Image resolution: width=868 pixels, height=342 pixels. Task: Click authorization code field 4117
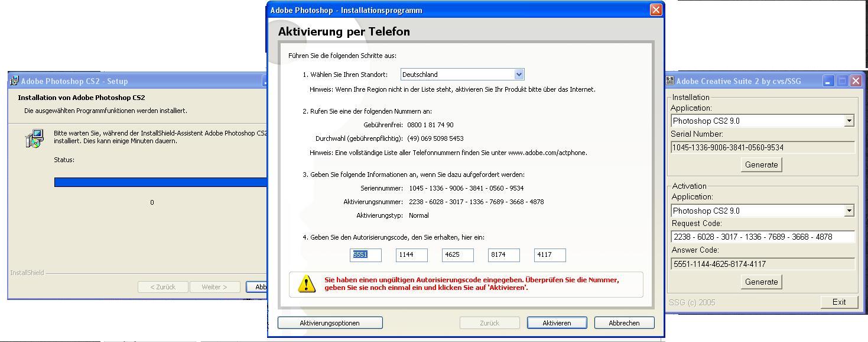(x=550, y=255)
